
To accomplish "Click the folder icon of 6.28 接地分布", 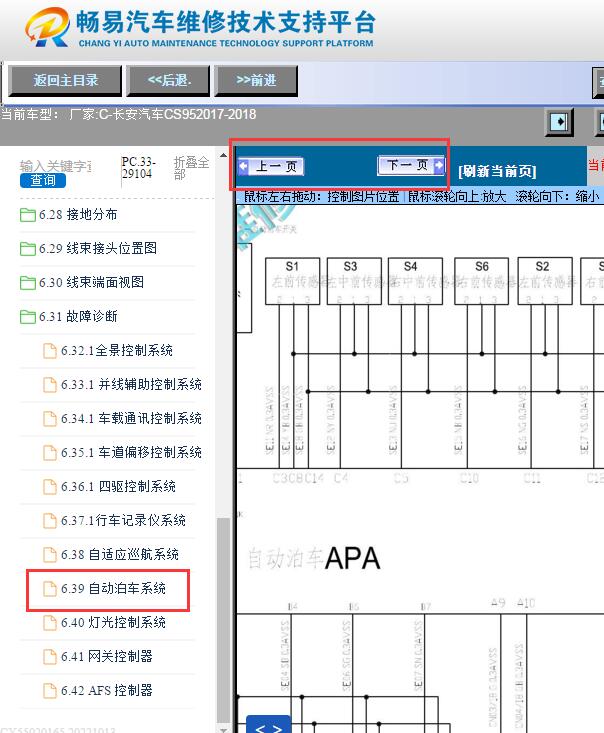I will pyautogui.click(x=28, y=215).
